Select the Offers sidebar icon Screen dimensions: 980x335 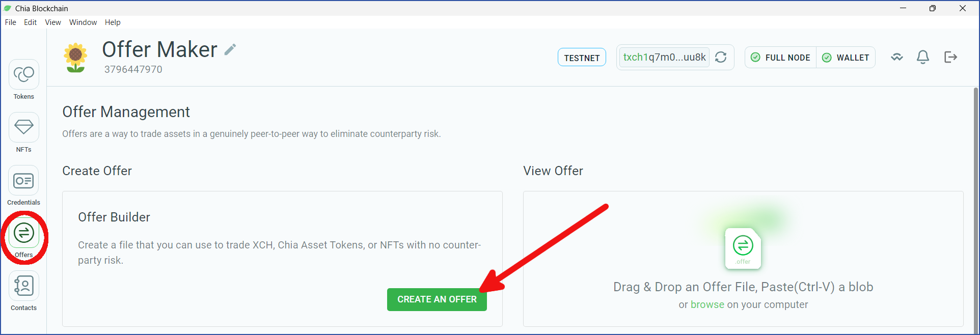[23, 238]
